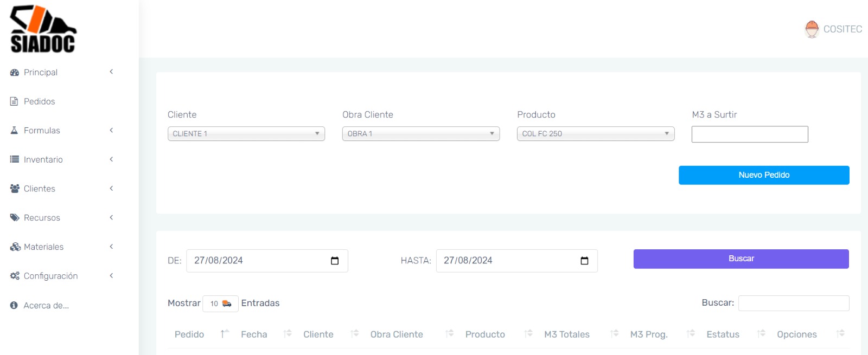Open calendar picker in HASTA date field
The image size is (868, 355).
[584, 261]
